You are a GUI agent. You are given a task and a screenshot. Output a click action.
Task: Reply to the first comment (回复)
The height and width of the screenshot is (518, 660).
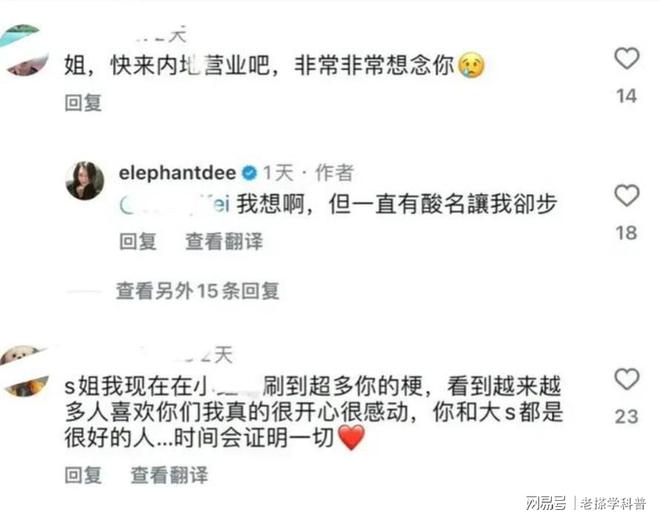click(83, 103)
